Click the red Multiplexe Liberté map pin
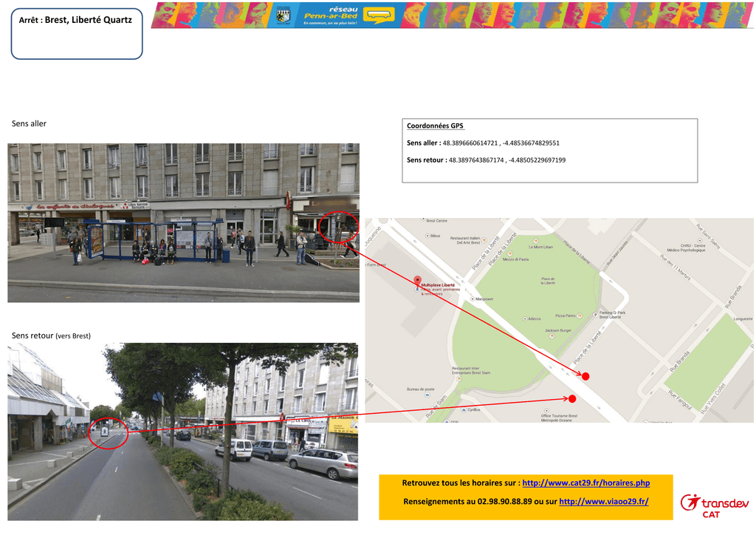756x535 pixels. [418, 281]
